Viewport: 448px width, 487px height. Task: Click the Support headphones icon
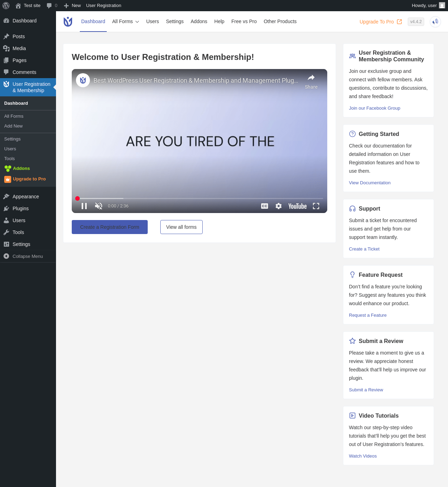(x=352, y=208)
